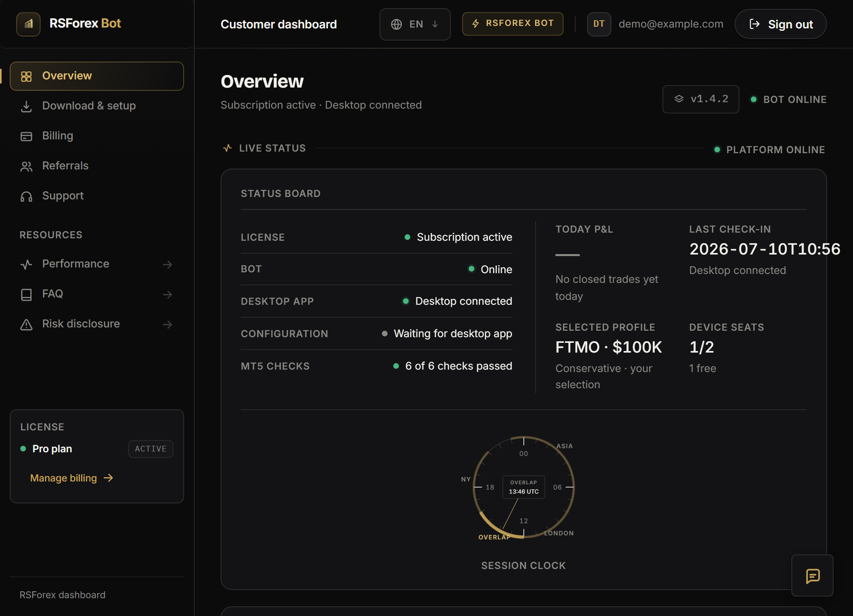Click the Performance pulse icon
This screenshot has height=616, width=853.
tap(26, 265)
